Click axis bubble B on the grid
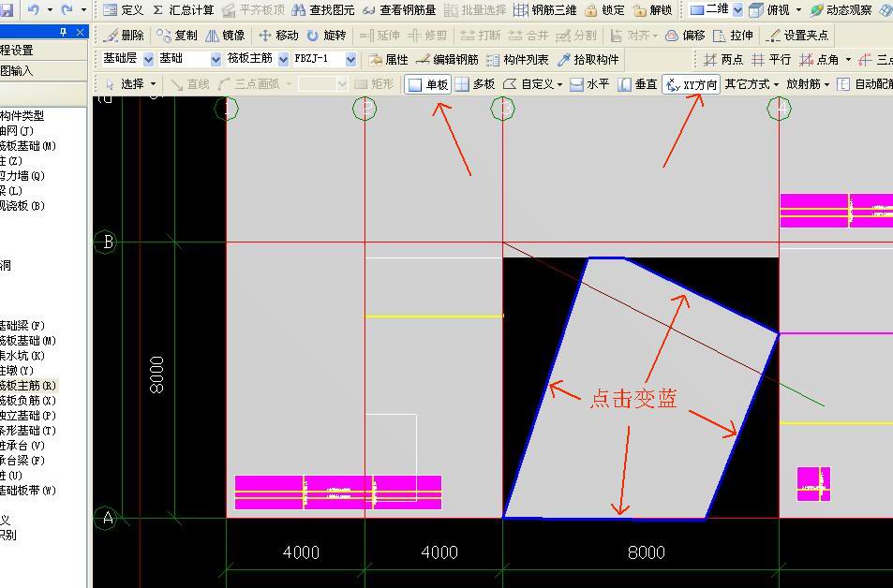Image resolution: width=893 pixels, height=588 pixels. click(107, 243)
